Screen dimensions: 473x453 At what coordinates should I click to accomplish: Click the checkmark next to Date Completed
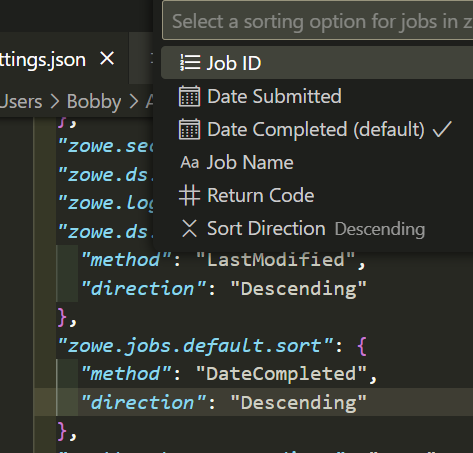(442, 129)
